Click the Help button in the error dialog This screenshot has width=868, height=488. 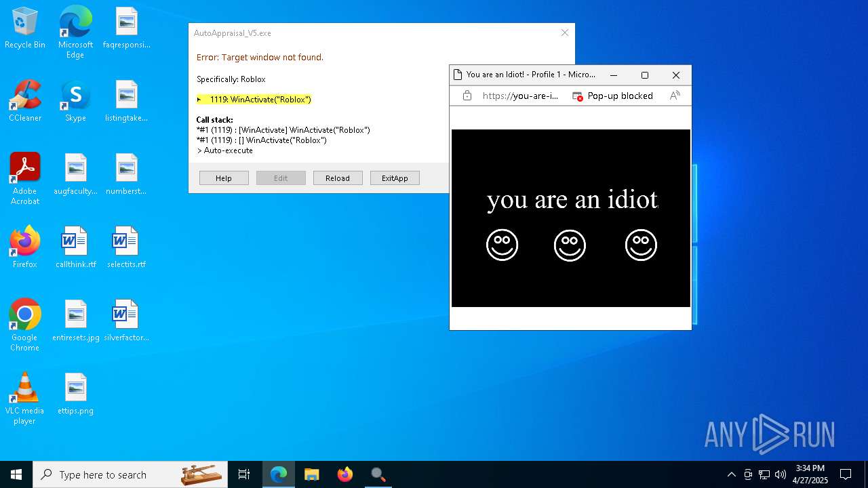(x=224, y=178)
